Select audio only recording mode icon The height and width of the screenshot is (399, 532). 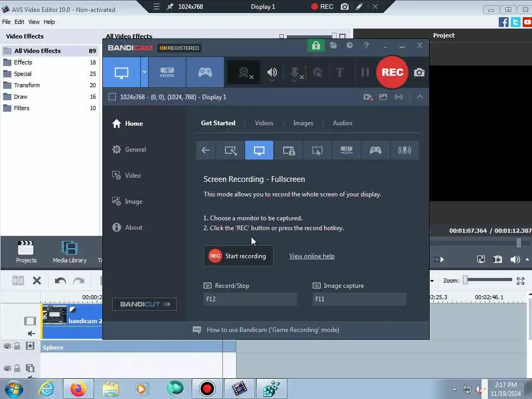pyautogui.click(x=404, y=150)
